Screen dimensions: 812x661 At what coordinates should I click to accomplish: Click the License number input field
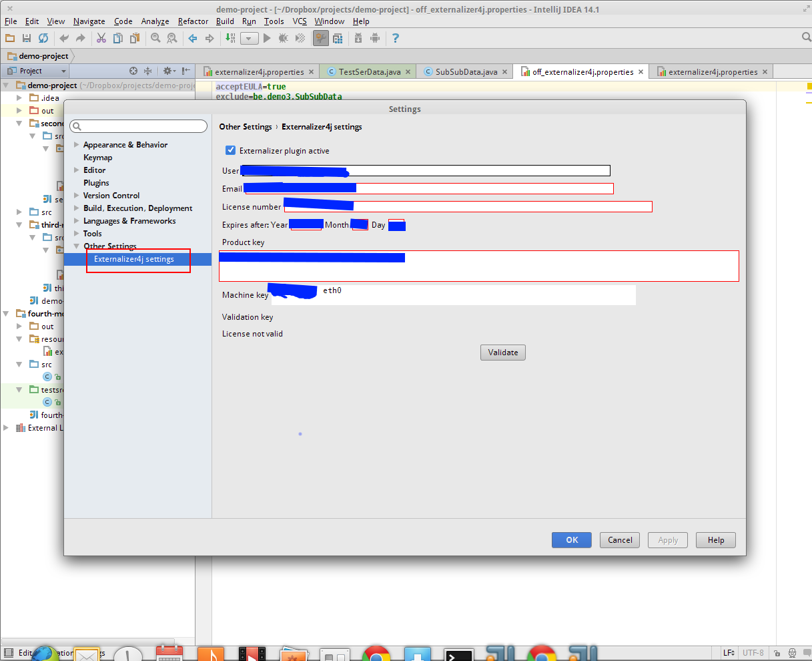click(468, 207)
